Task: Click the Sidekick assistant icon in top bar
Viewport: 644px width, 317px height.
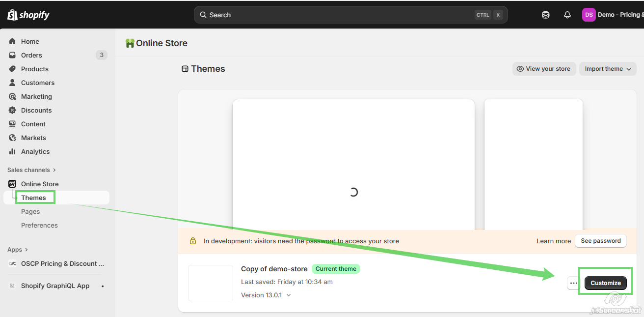Action: tap(546, 15)
